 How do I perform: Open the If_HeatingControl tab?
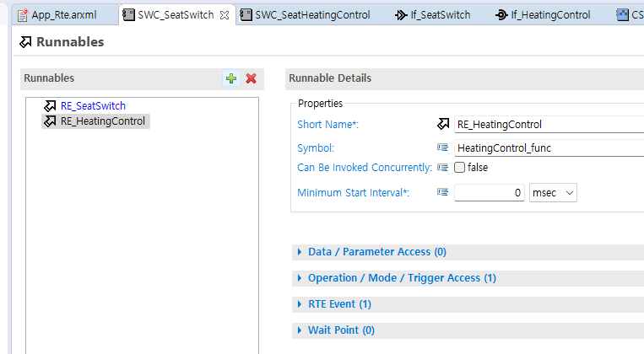[x=550, y=15]
